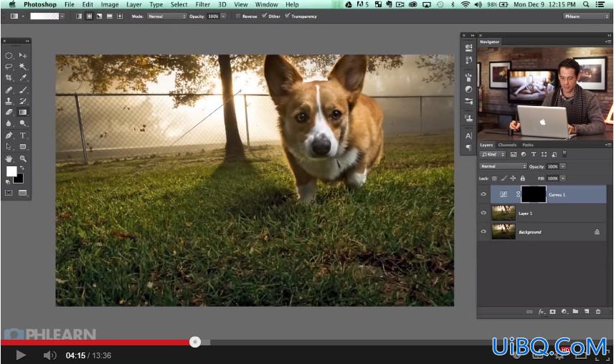Select the Brush tool
The image size is (614, 364).
(x=23, y=90)
